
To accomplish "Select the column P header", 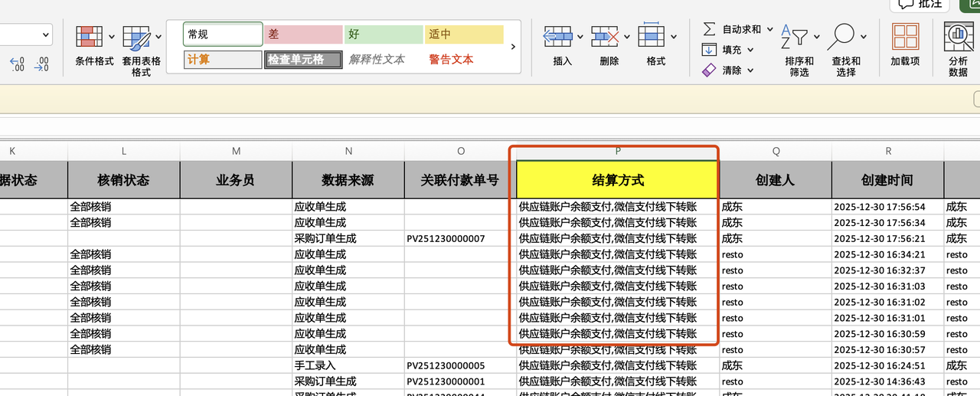I will [618, 152].
